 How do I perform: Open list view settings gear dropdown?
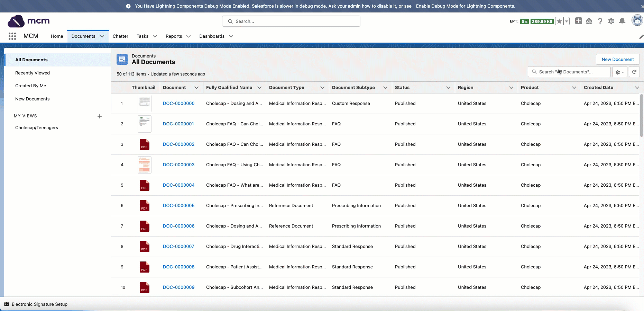point(619,72)
